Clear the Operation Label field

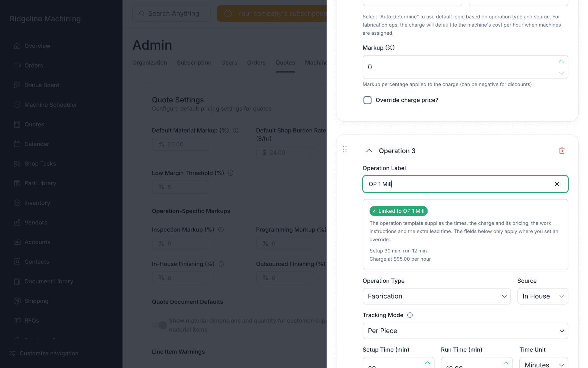tap(557, 184)
